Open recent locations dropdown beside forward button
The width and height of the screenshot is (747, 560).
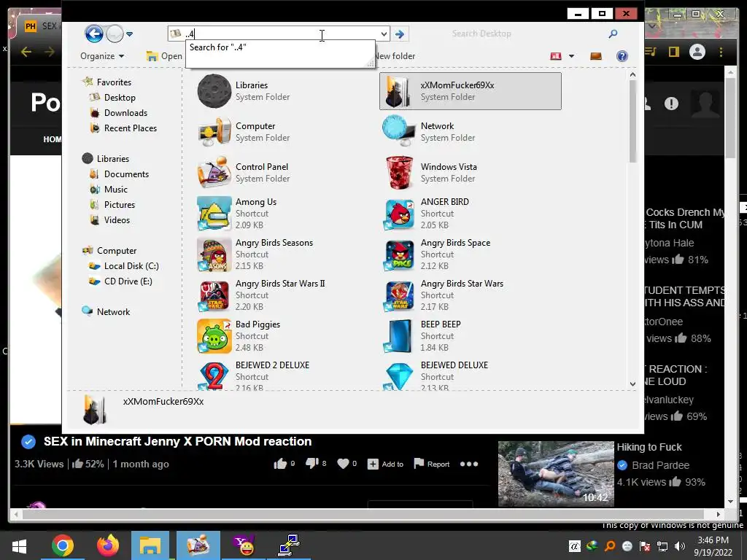130,34
